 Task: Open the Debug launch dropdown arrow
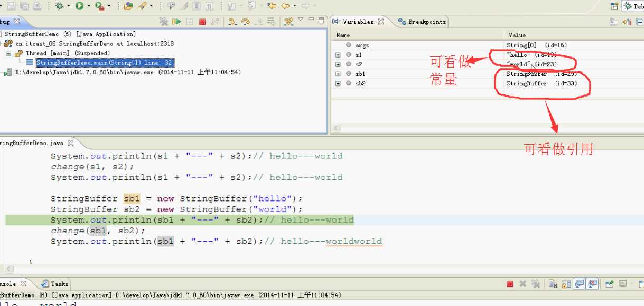tap(69, 6)
